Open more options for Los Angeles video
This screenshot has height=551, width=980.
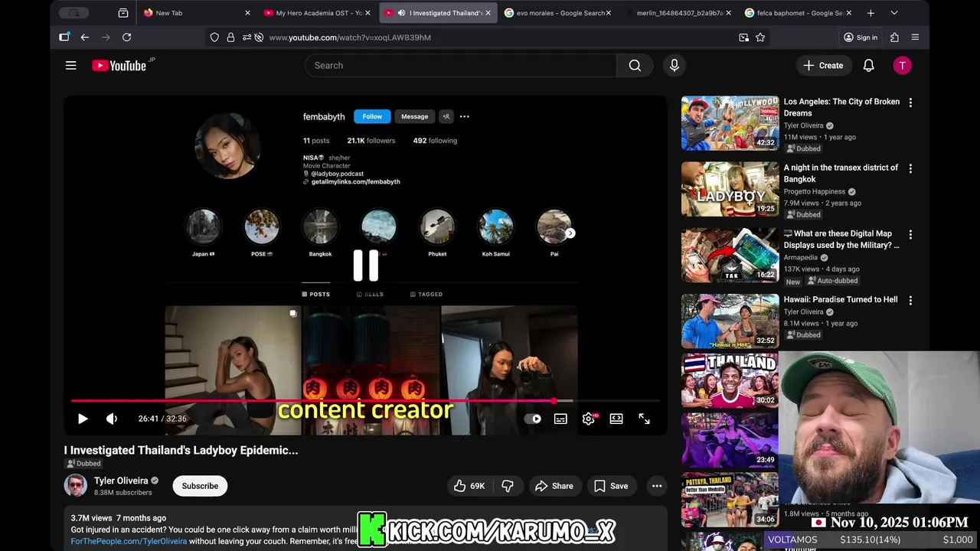[x=910, y=103]
